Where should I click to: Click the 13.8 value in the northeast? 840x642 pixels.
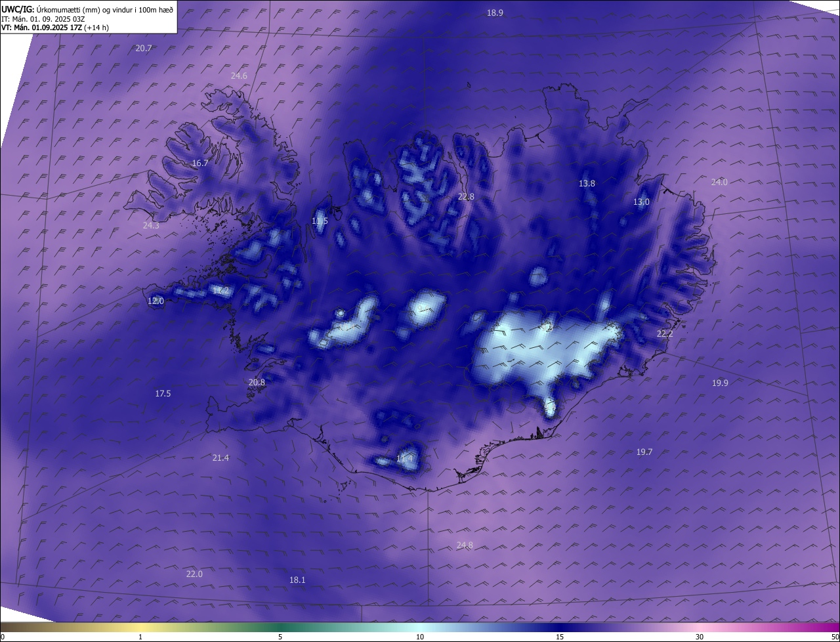click(x=587, y=184)
